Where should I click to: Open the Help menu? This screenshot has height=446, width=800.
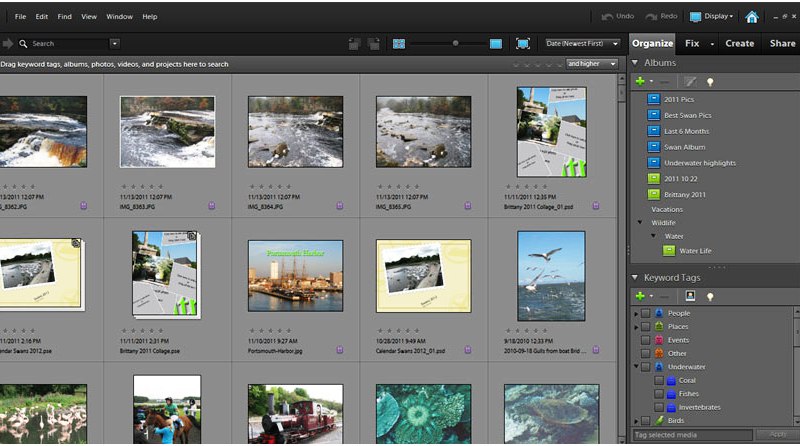[x=149, y=17]
